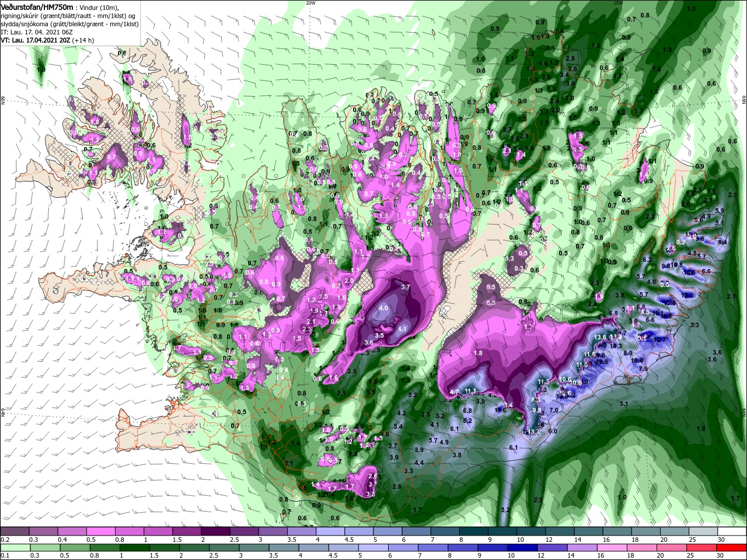Click the 5.4 precipitation value on the map
The image size is (747, 560).
(x=399, y=426)
